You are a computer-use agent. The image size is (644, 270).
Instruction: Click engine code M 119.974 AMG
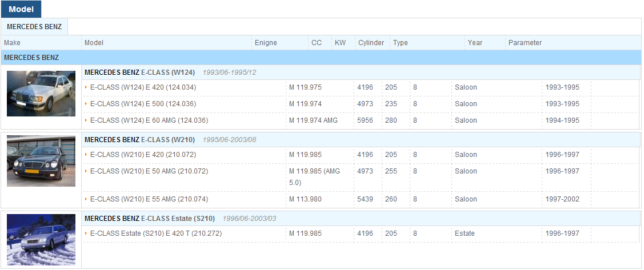click(313, 120)
